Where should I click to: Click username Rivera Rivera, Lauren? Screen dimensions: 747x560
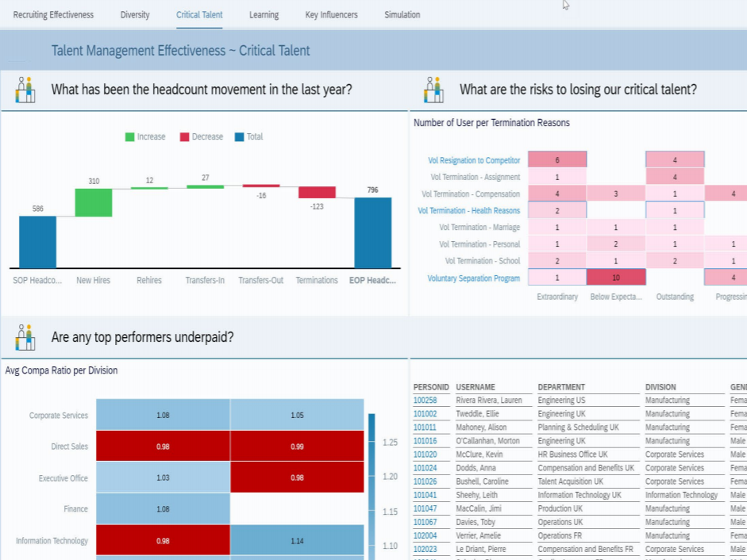tap(489, 401)
